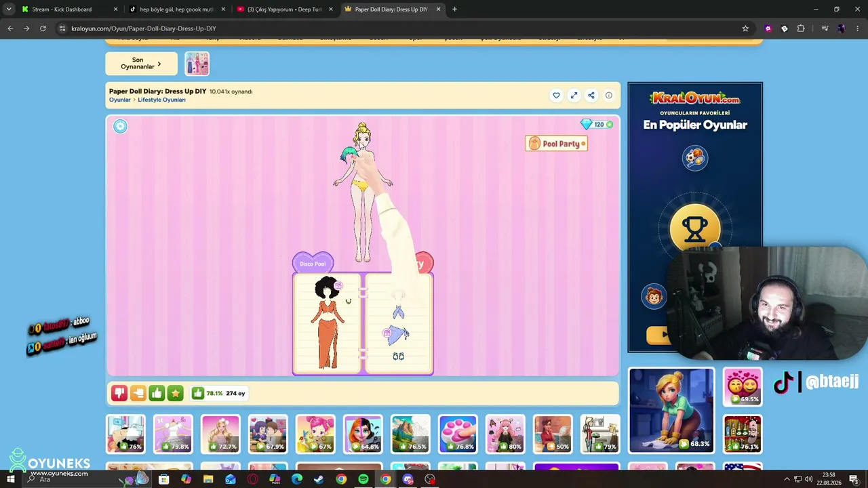
Task: Open the kissing emoji game rated 69.5%
Action: pyautogui.click(x=743, y=387)
